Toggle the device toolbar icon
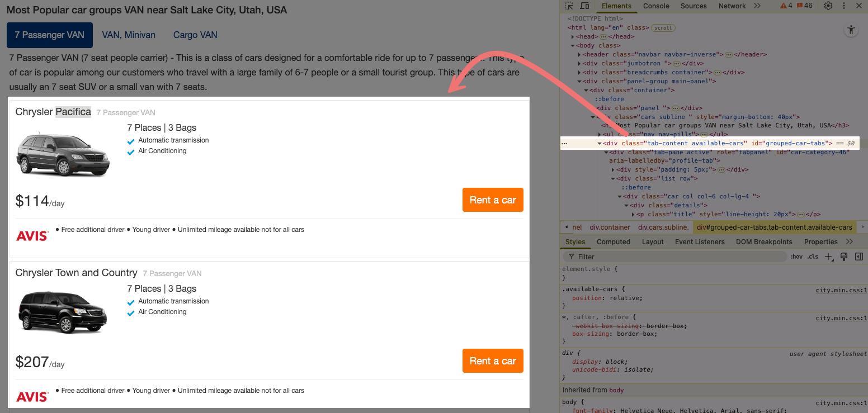868x413 pixels. 584,6
